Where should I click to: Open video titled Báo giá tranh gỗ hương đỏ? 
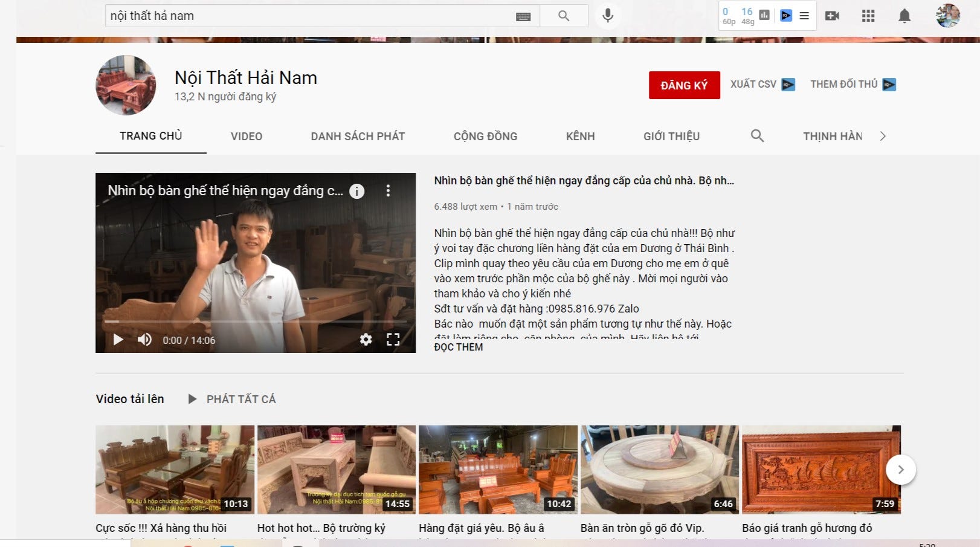807,528
